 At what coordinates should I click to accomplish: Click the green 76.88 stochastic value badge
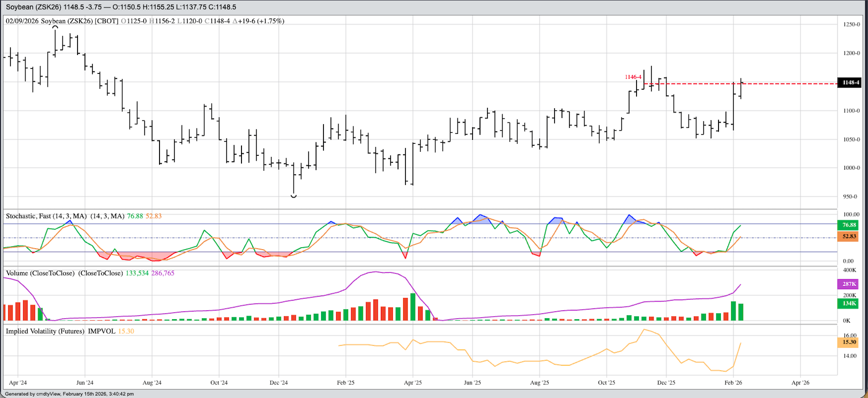[849, 225]
